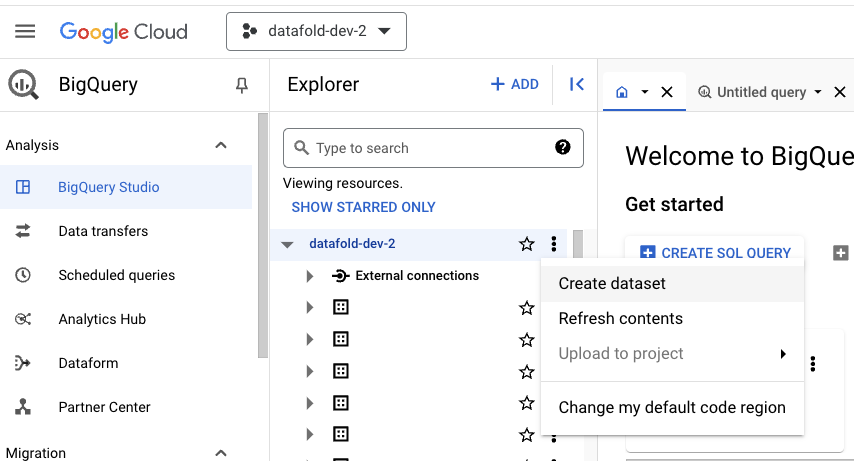
Task: Focus the Type to search field
Action: pyautogui.click(x=434, y=148)
